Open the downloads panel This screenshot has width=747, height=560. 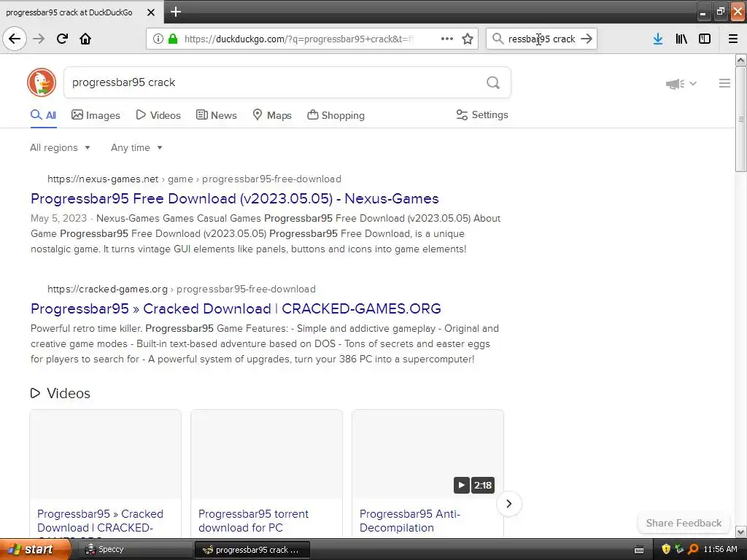(x=658, y=39)
